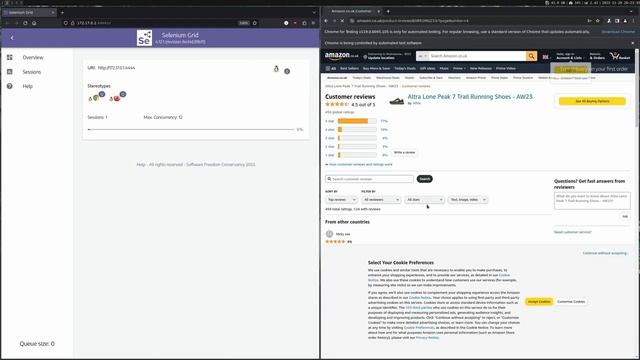The width and height of the screenshot is (640, 360).
Task: Click Write a review button
Action: point(404,152)
